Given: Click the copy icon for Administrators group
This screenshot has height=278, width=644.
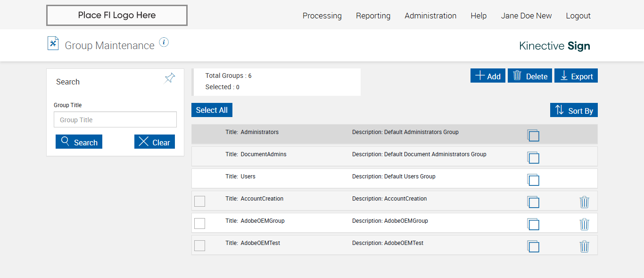Looking at the screenshot, I should (533, 135).
